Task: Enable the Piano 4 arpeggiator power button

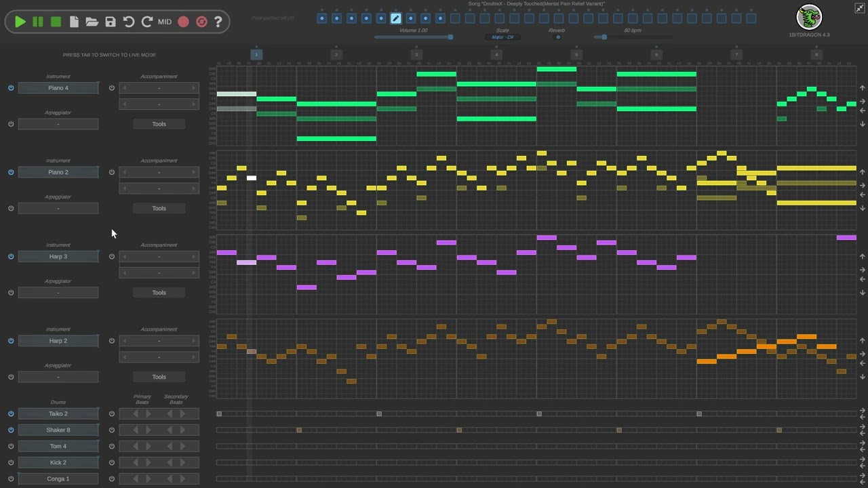Action: [x=11, y=124]
